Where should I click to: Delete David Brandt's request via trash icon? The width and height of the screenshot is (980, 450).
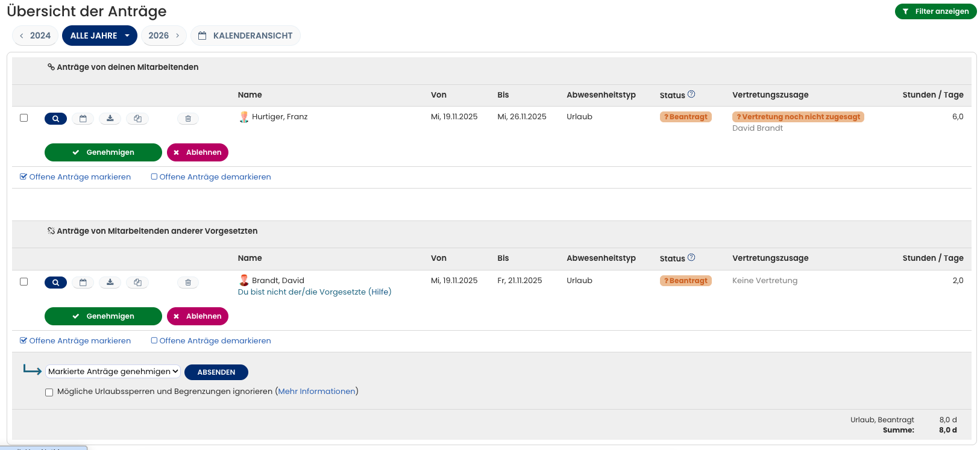[188, 283]
